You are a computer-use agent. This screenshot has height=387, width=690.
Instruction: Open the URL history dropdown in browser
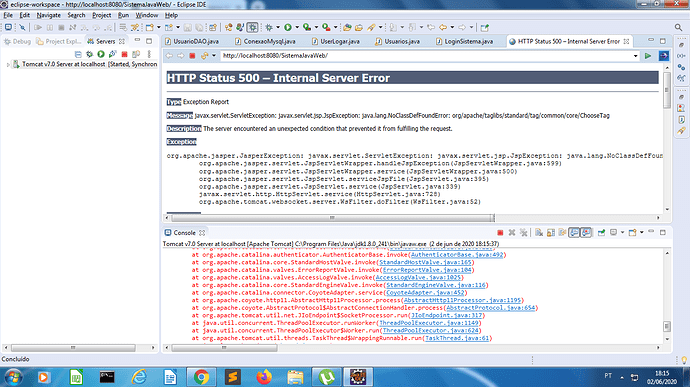coord(635,56)
